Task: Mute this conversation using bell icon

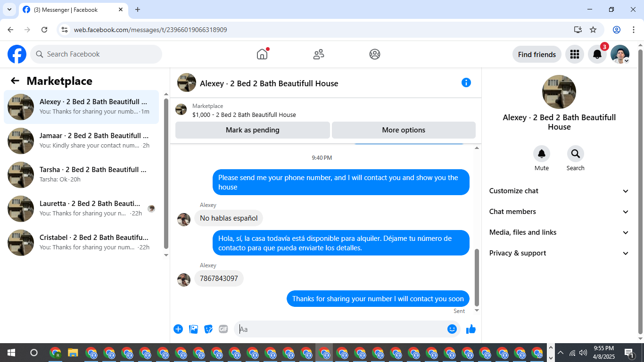Action: 542,154
